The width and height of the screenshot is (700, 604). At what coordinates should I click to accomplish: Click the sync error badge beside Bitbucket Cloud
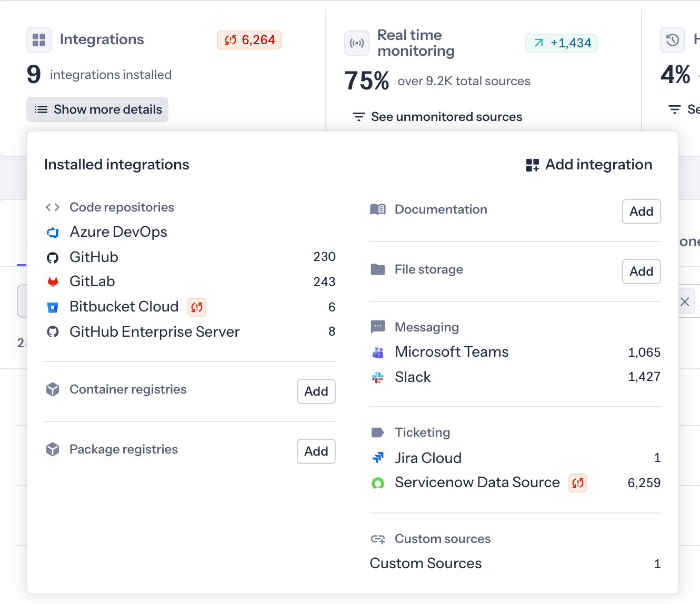(197, 307)
